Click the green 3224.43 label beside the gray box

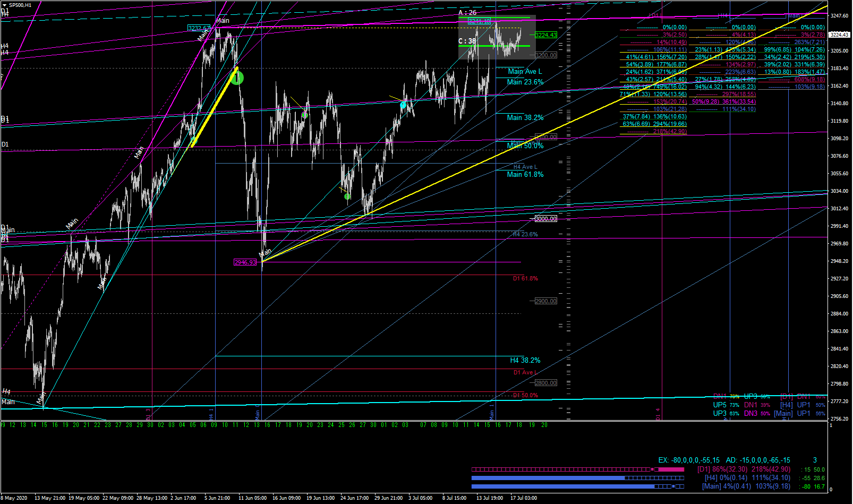coord(546,35)
